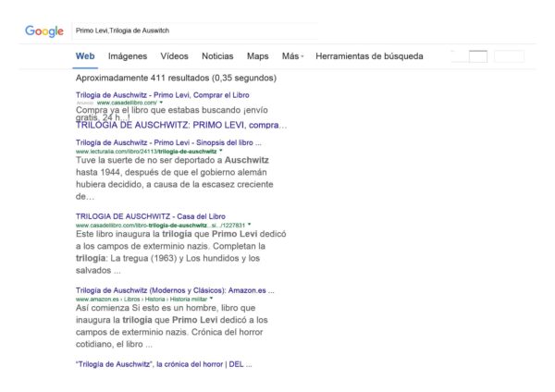Expand the Más dropdown menu
Image resolution: width=555 pixels, height=392 pixels.
pyautogui.click(x=292, y=56)
